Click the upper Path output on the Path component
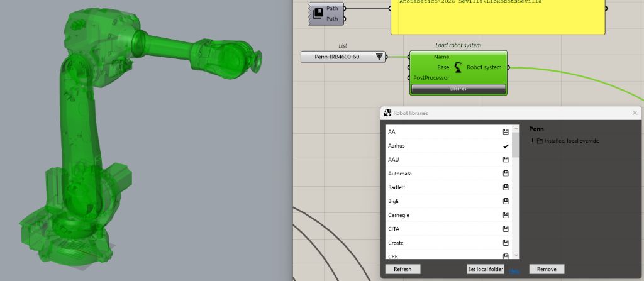 (345, 8)
